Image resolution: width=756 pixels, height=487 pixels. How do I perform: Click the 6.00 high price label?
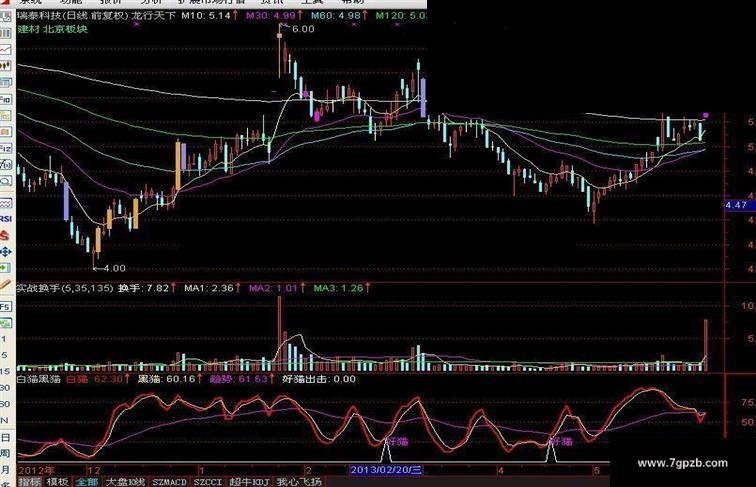point(303,29)
